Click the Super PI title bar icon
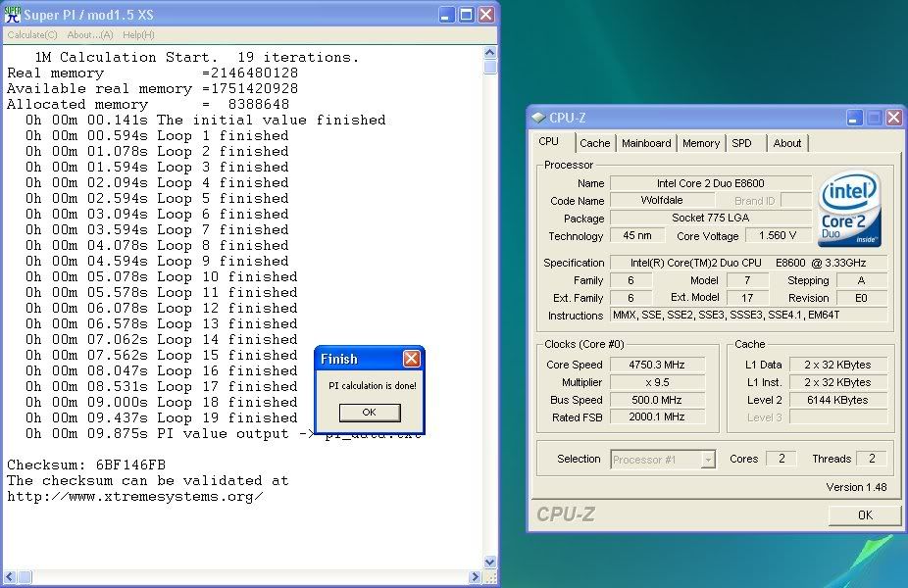The height and width of the screenshot is (588, 908). 12,14
